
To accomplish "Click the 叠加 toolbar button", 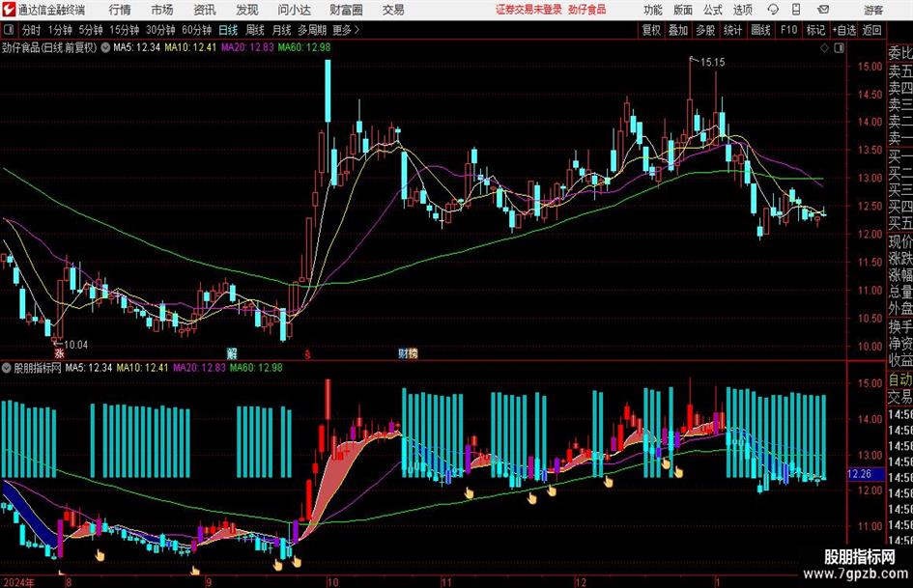I will coord(678,30).
